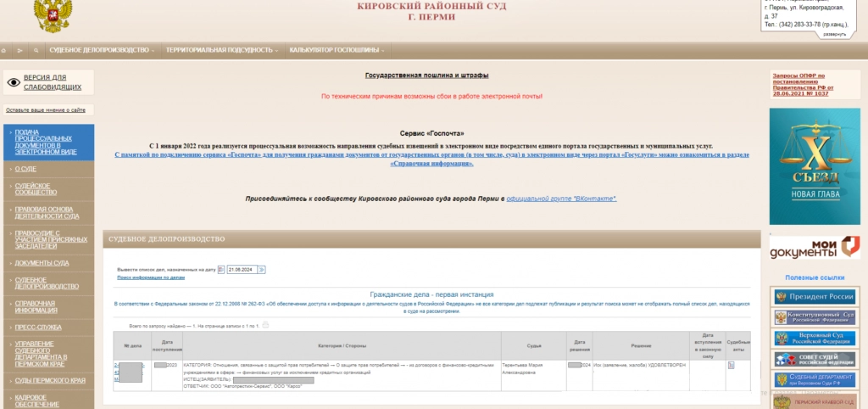This screenshot has width=868, height=409.
Task: Click the eye icon for visually impaired version
Action: (x=14, y=82)
